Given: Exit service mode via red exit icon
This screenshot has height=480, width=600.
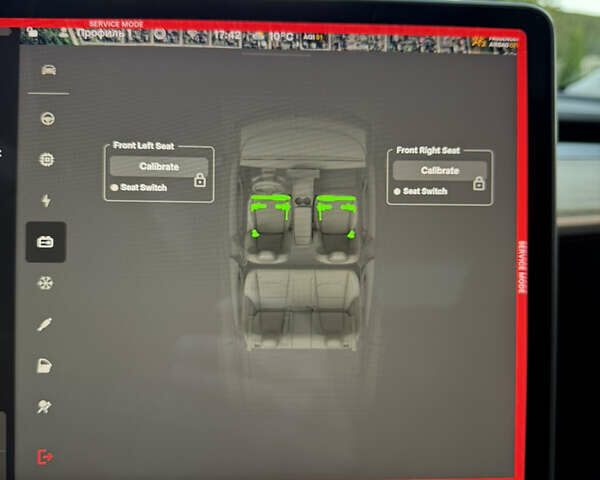Looking at the screenshot, I should 45,456.
